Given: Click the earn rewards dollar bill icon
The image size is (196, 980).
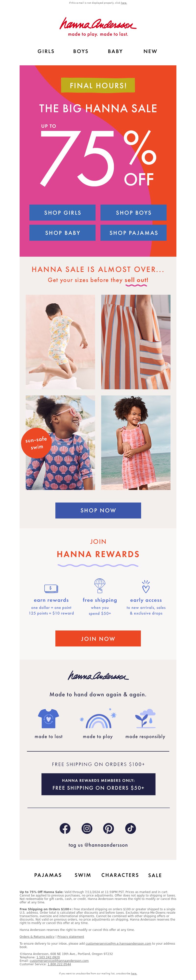Looking at the screenshot, I should click(51, 588).
